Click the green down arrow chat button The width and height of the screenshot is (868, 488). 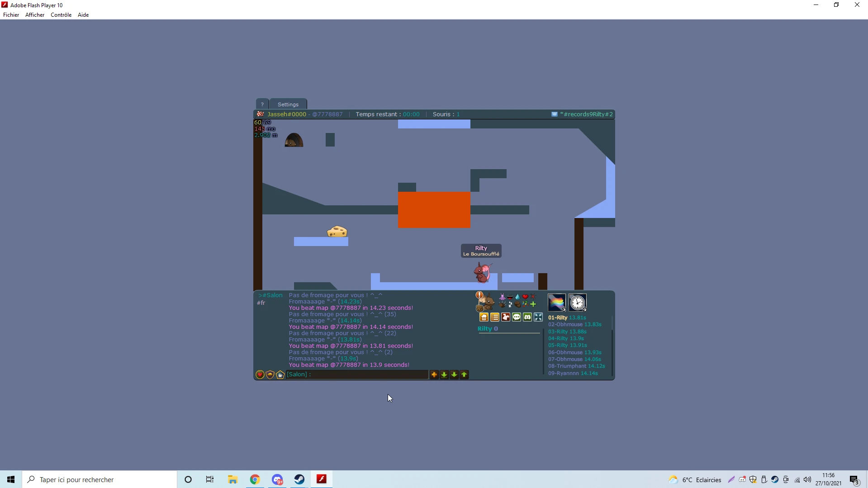[x=454, y=375]
